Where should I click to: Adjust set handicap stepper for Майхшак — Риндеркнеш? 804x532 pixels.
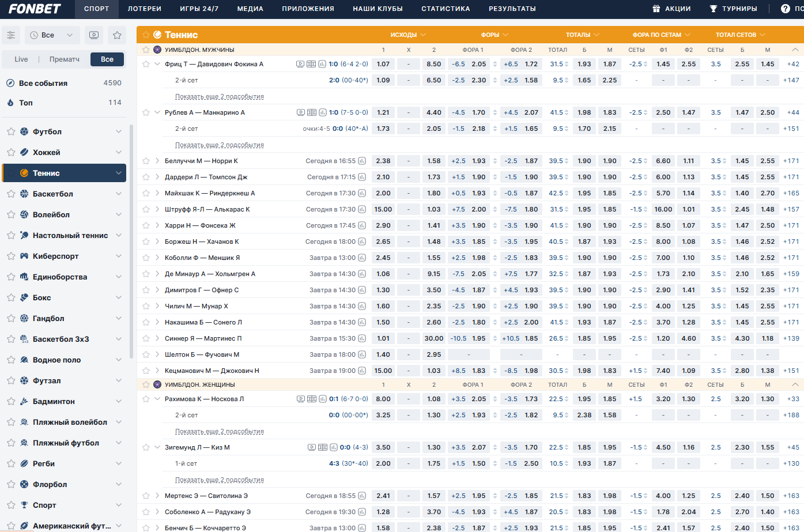click(646, 193)
